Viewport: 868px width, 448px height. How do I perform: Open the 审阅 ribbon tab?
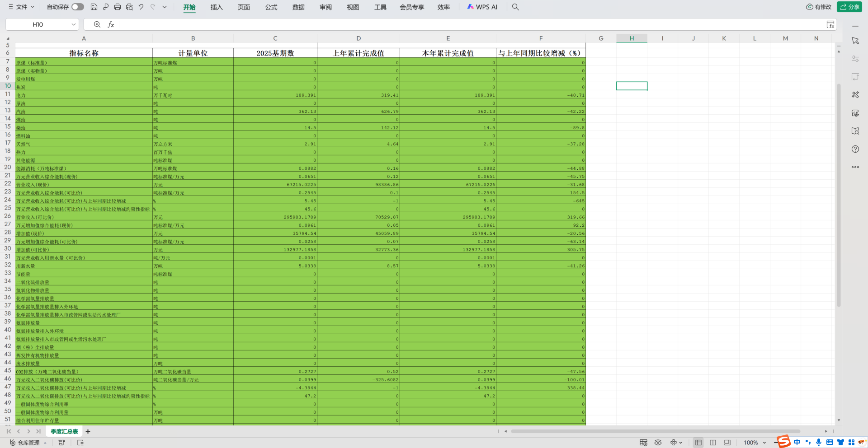325,7
